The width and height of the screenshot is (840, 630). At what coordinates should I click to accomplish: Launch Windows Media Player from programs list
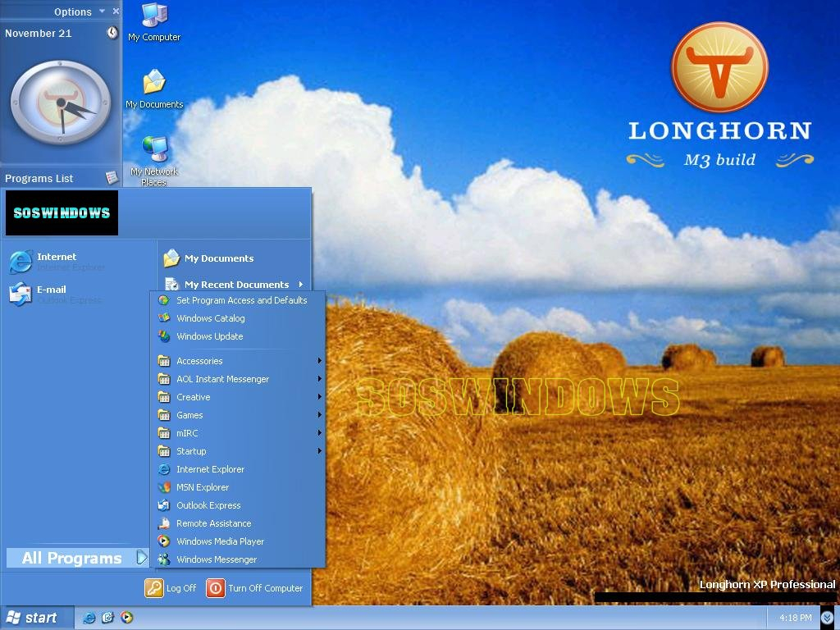238,541
